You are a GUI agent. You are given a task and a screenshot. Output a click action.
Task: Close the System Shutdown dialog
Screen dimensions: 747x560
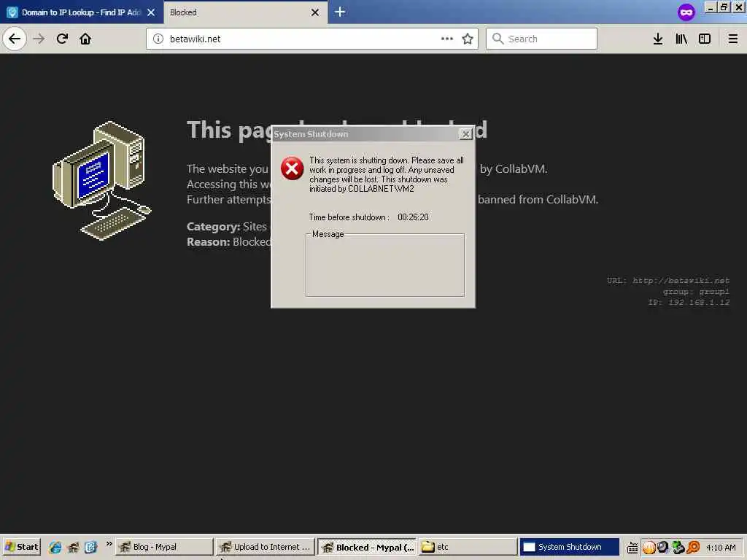pos(465,134)
